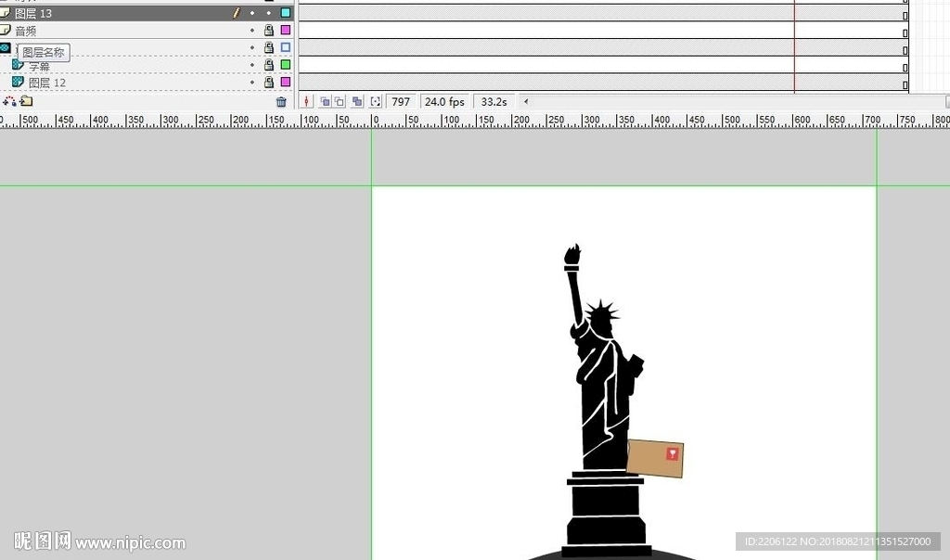The width and height of the screenshot is (950, 560).
Task: Click end frame of 字幕 track
Action: (905, 68)
